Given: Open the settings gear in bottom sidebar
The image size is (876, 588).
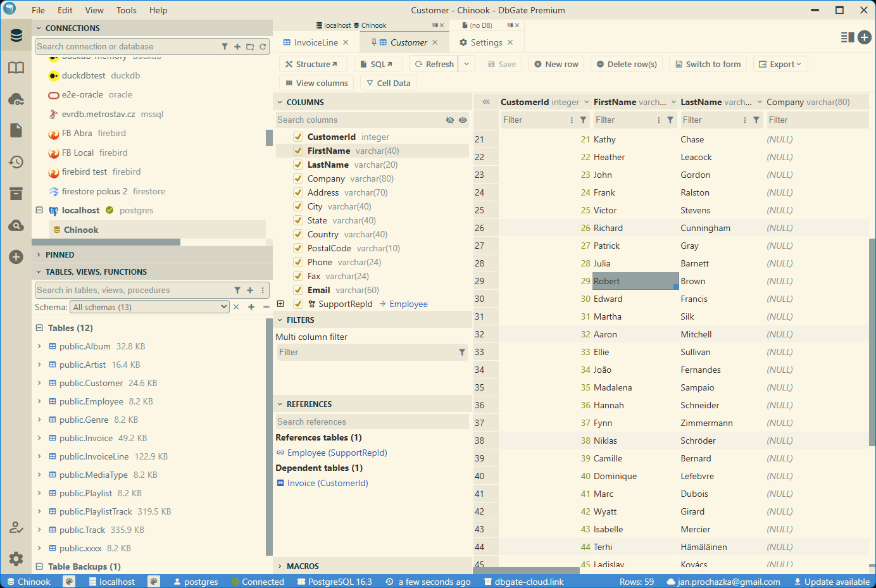Looking at the screenshot, I should [16, 559].
